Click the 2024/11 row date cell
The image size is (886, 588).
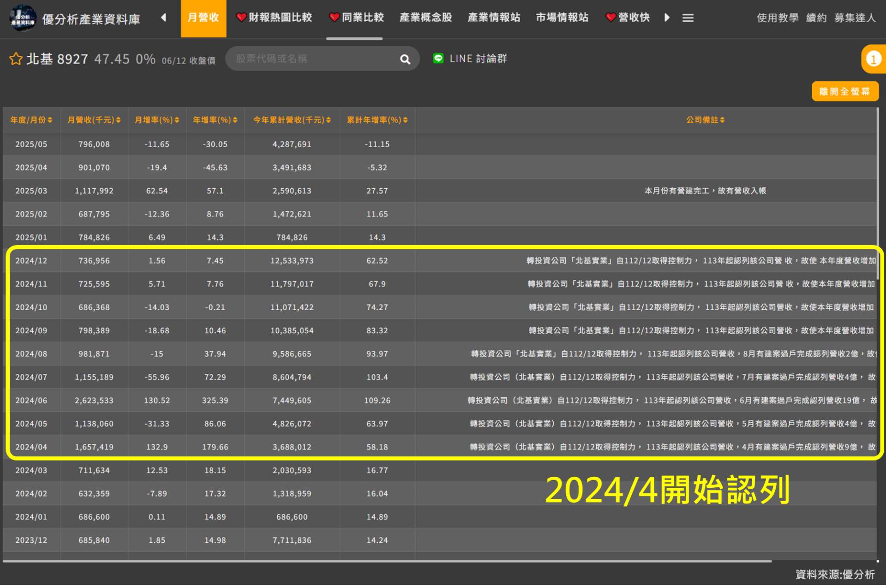click(31, 285)
